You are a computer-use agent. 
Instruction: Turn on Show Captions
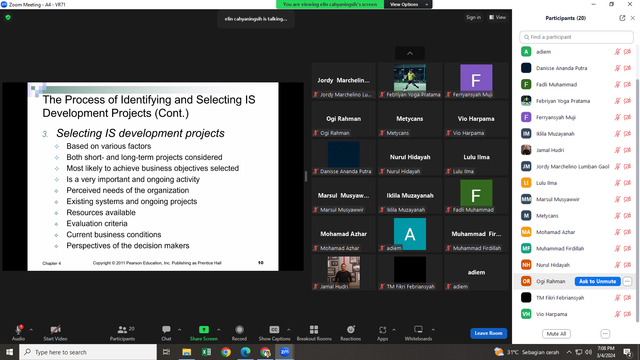click(x=274, y=333)
